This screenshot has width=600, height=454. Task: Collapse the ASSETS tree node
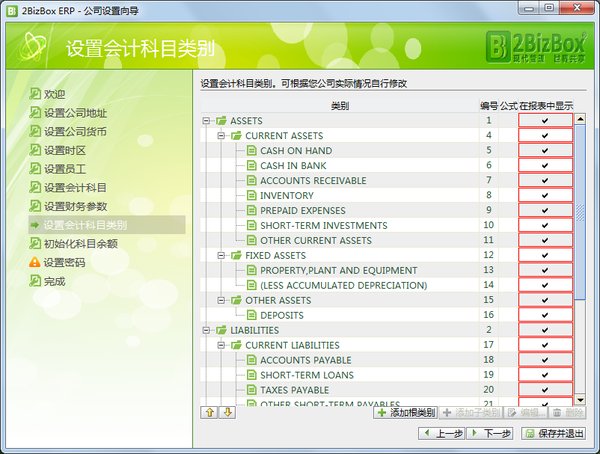tap(206, 121)
